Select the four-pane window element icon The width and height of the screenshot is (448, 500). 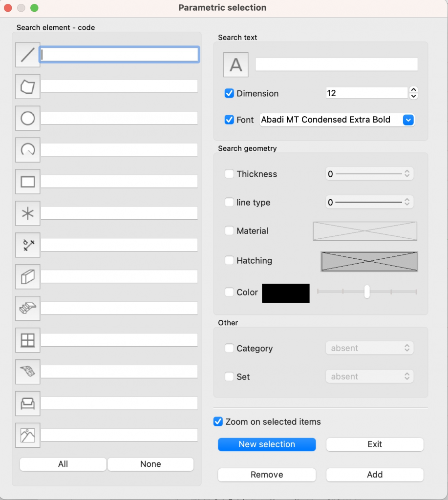28,340
